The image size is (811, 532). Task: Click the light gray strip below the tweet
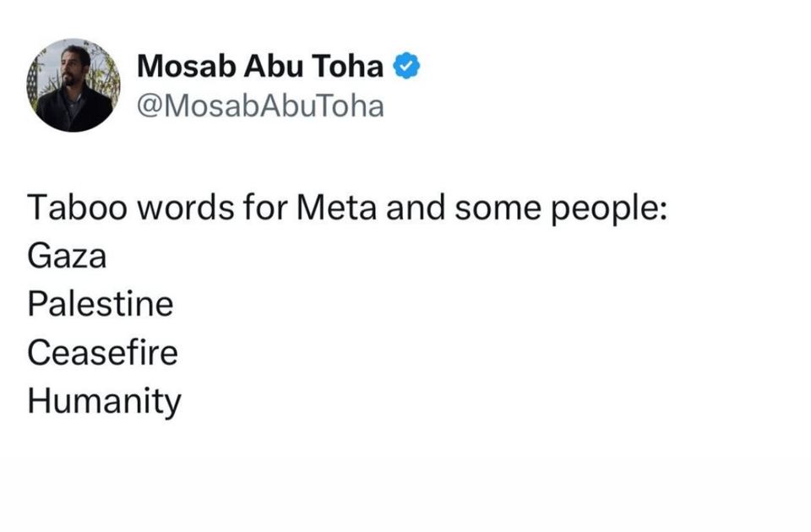tap(405, 498)
